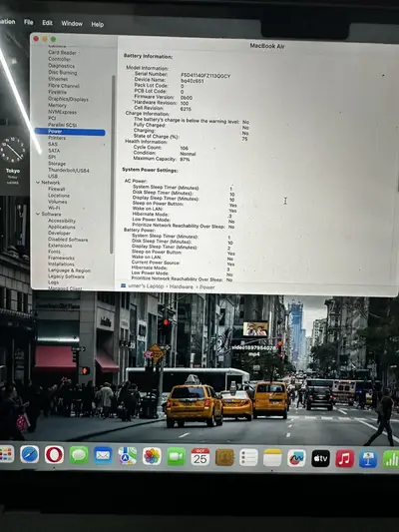Select FireWire in the sidebar
This screenshot has height=532, width=399.
(57, 92)
